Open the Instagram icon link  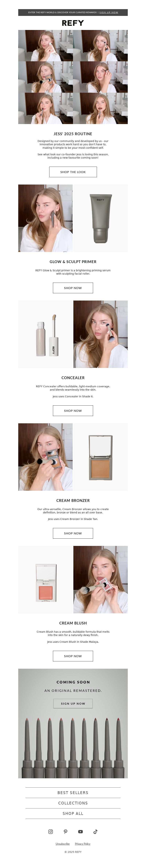pyautogui.click(x=50, y=832)
